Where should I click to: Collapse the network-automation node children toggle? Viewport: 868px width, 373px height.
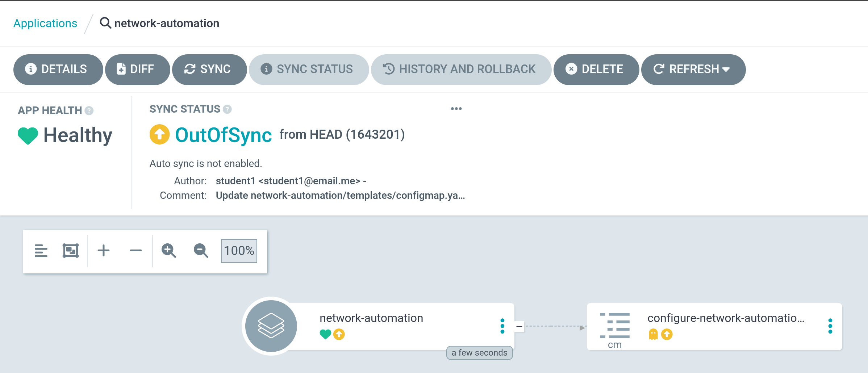tap(519, 327)
